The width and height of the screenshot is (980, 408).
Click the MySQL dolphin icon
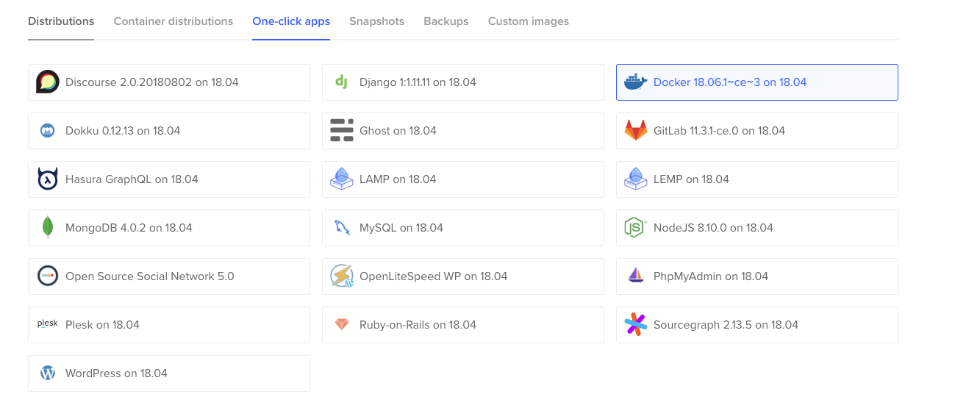(342, 228)
